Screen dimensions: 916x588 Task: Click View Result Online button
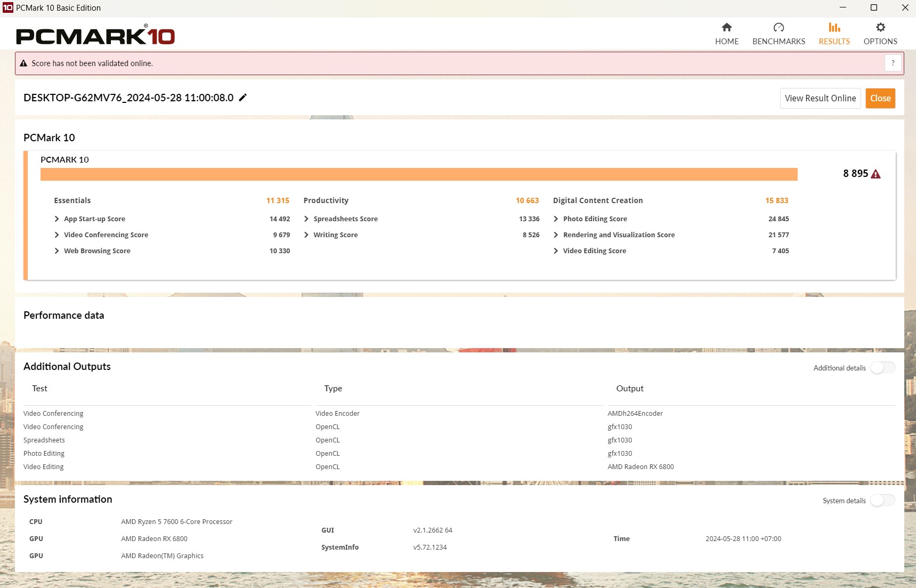pyautogui.click(x=820, y=98)
